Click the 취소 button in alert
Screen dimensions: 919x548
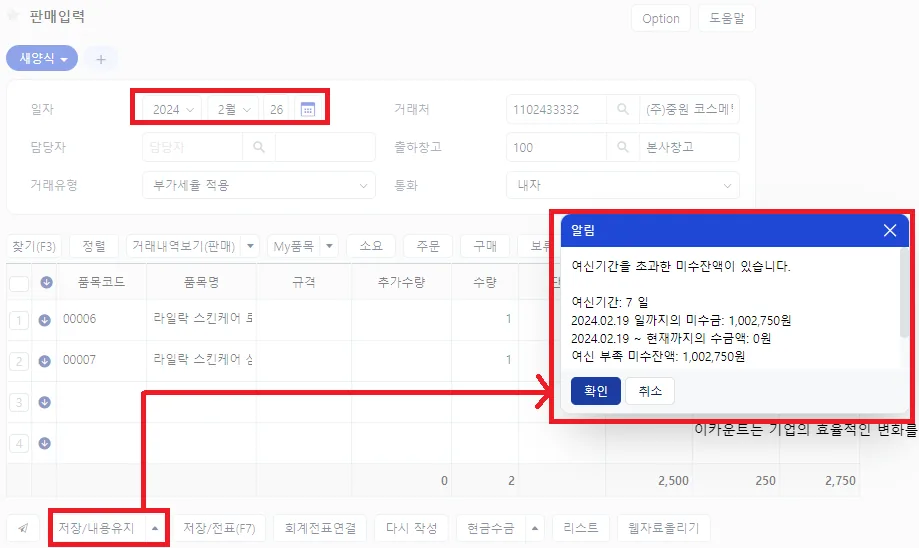tap(649, 391)
